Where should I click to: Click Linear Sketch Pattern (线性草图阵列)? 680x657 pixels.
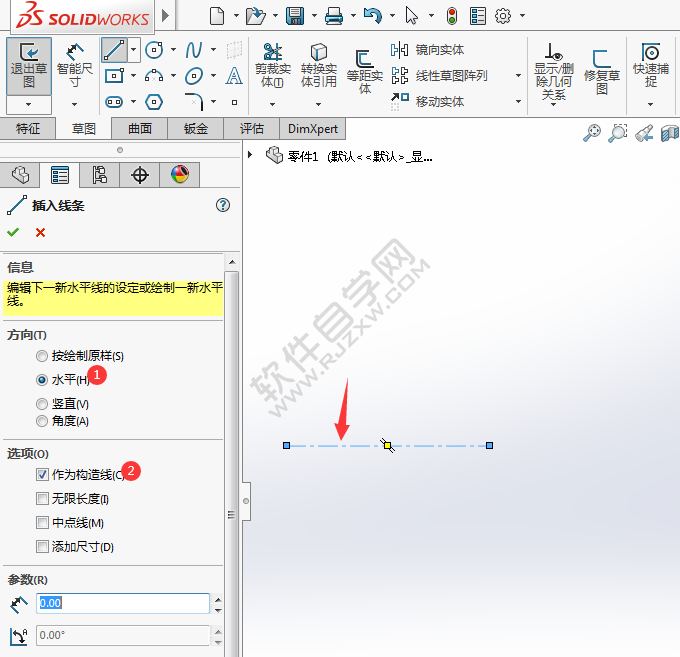point(439,76)
